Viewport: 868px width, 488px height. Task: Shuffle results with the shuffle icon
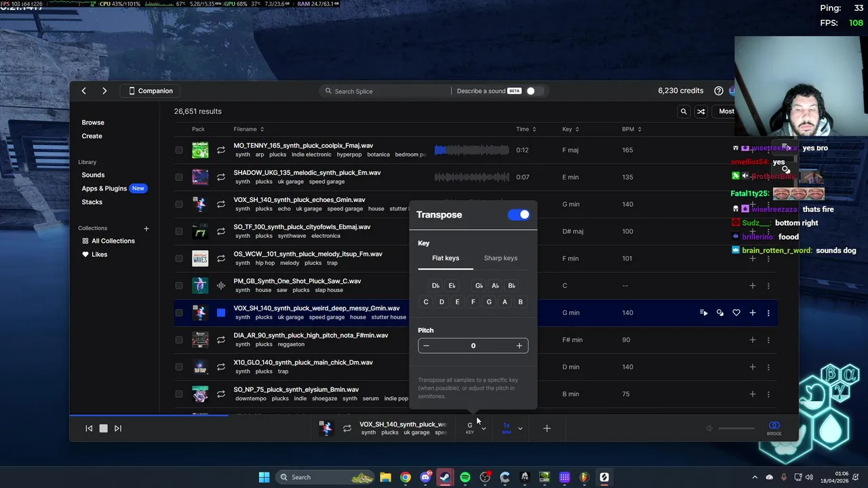tap(701, 111)
